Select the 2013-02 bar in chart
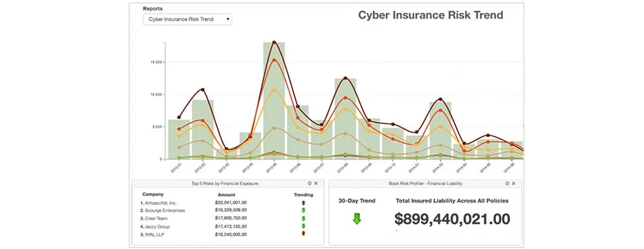This screenshot has height=249, width=644. (203, 129)
